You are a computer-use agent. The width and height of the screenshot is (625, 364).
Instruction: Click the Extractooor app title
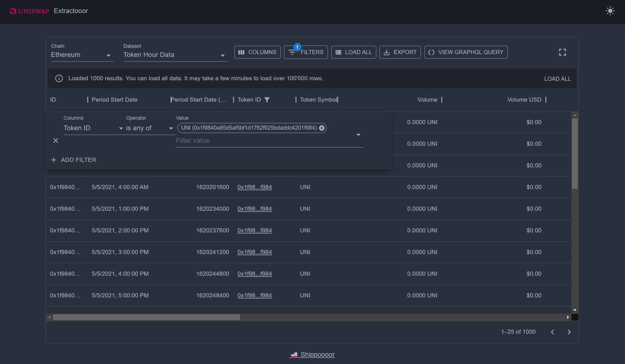coord(71,11)
